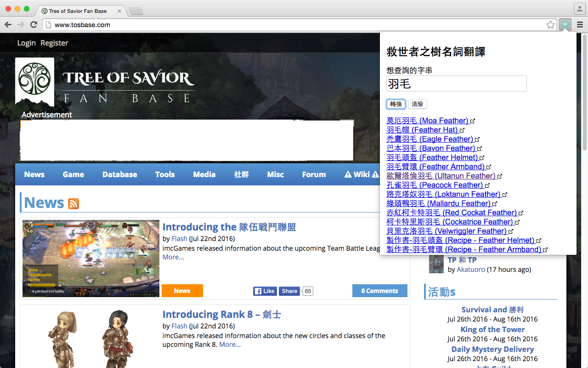
Task: Click the Facebook Share button
Action: tap(289, 291)
